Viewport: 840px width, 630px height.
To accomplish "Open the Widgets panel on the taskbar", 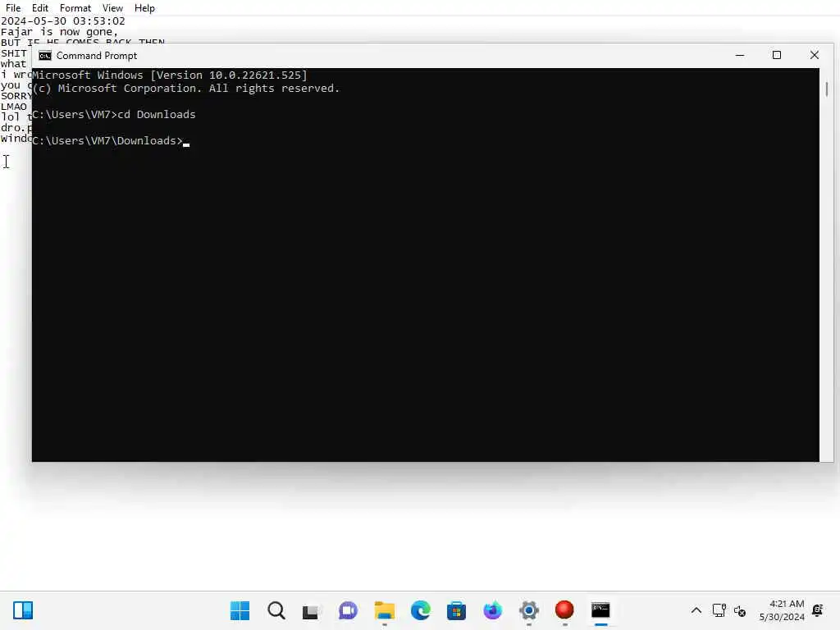I will pos(23,610).
